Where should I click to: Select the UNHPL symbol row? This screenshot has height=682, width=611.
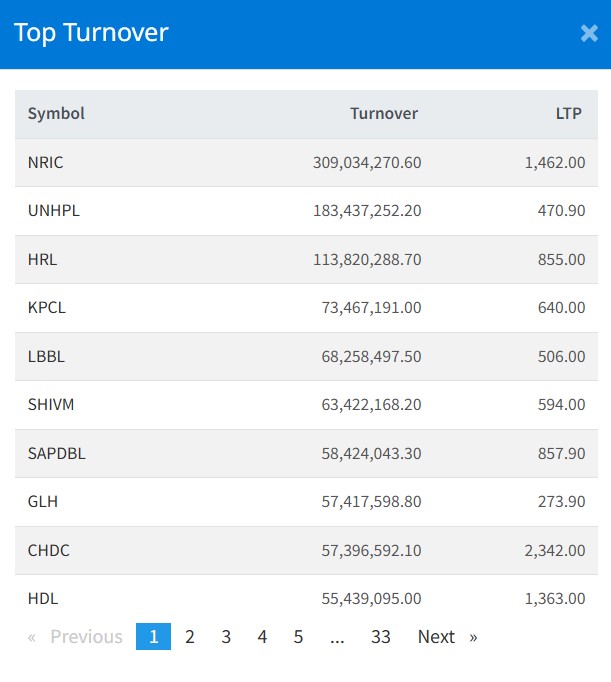click(53, 211)
